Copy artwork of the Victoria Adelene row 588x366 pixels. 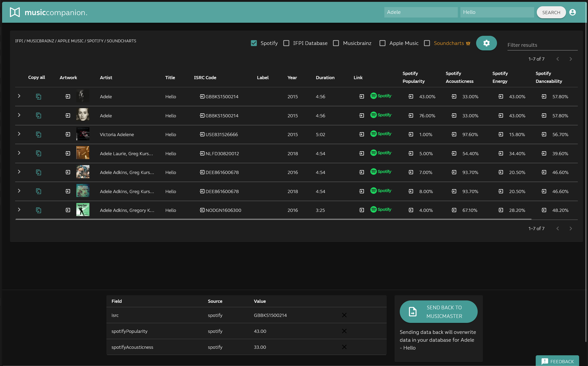[68, 134]
